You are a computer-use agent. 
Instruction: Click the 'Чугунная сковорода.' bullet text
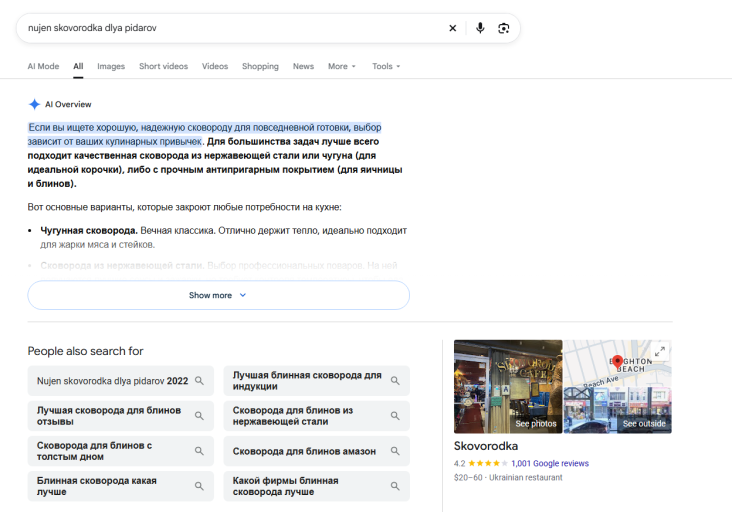coord(89,231)
